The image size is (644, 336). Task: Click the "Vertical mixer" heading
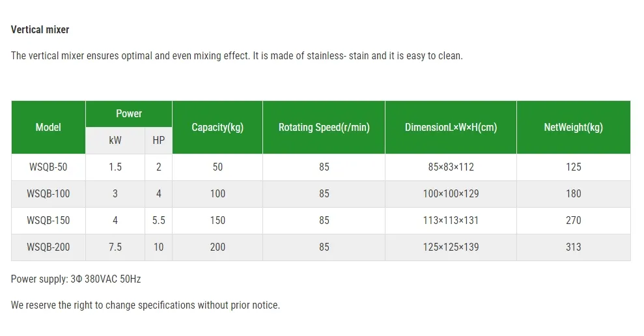40,30
